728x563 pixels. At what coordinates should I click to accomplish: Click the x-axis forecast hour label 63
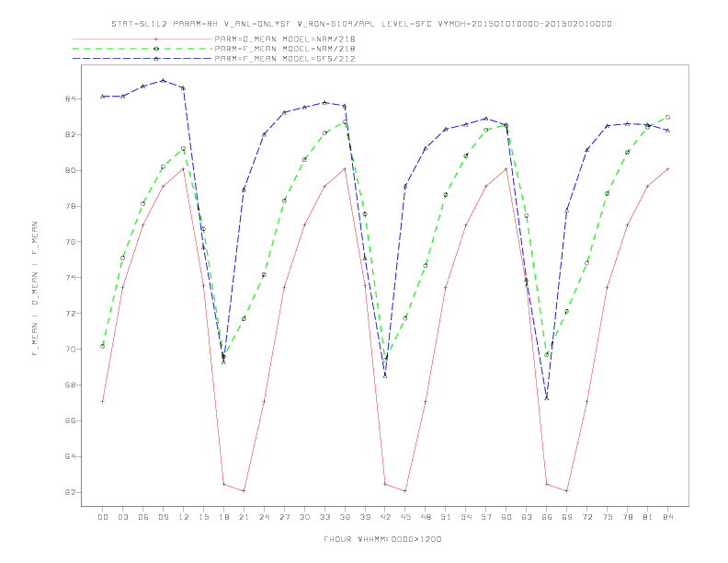(x=527, y=517)
